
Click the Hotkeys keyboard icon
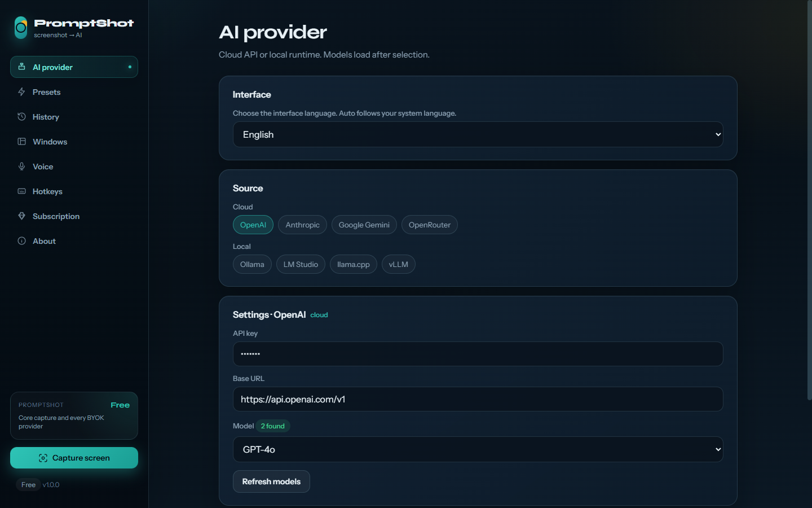pos(21,191)
